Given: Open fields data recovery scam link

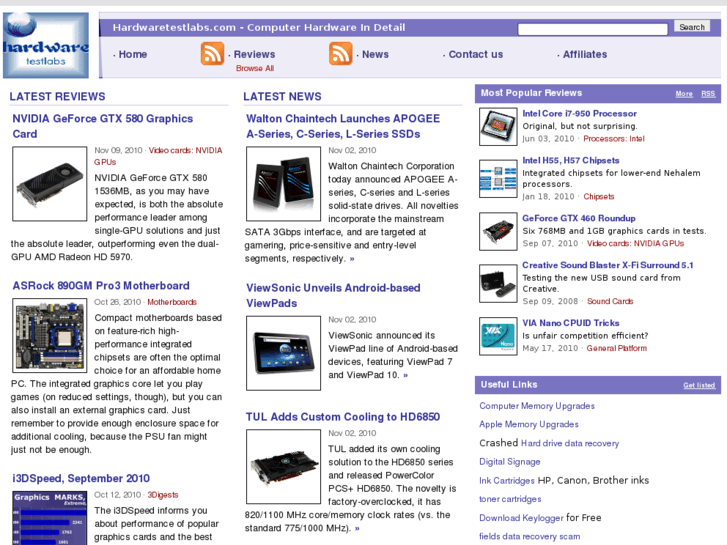Looking at the screenshot, I should click(x=529, y=536).
